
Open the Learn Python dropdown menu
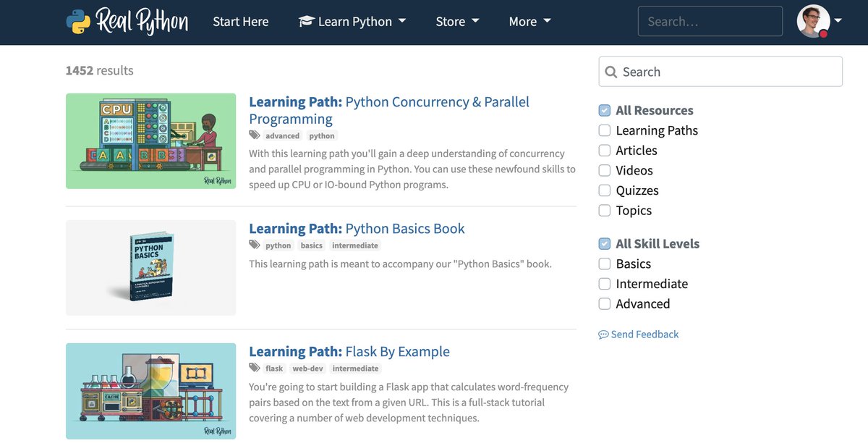coord(352,22)
